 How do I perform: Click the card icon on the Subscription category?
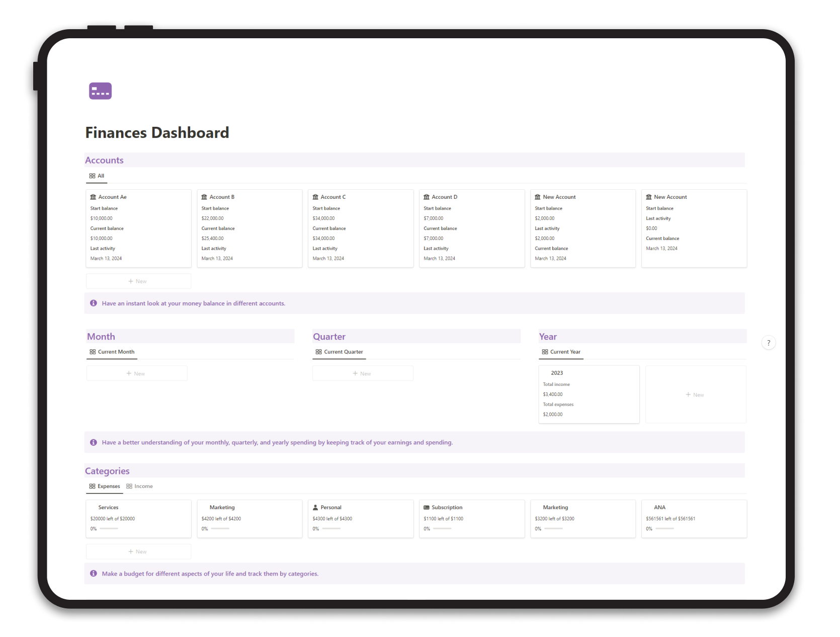(427, 507)
